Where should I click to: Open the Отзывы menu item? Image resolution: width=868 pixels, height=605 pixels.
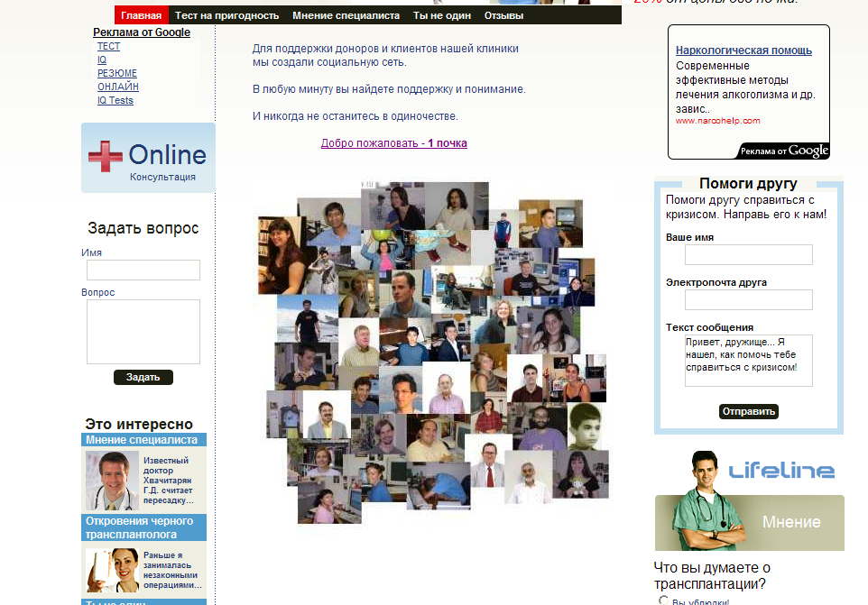coord(503,15)
